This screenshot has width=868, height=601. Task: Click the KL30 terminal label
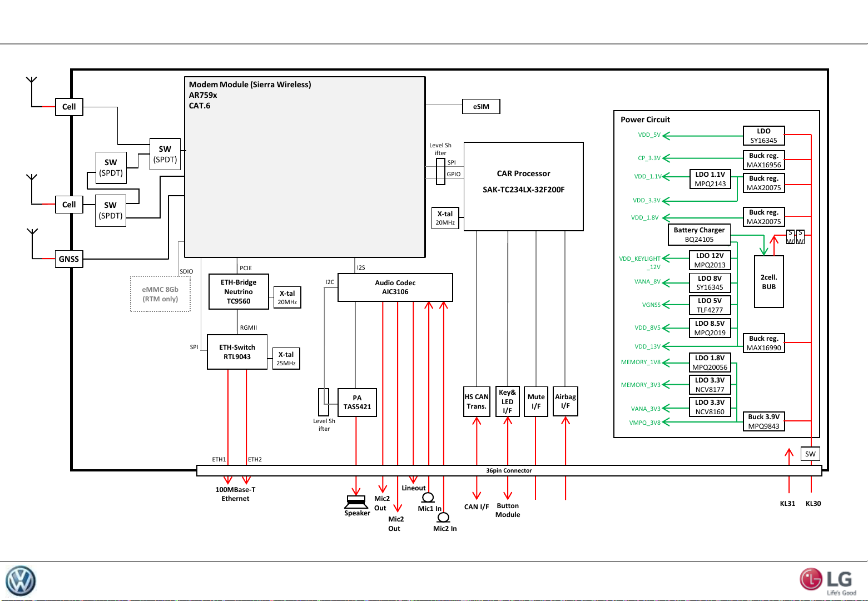click(813, 504)
